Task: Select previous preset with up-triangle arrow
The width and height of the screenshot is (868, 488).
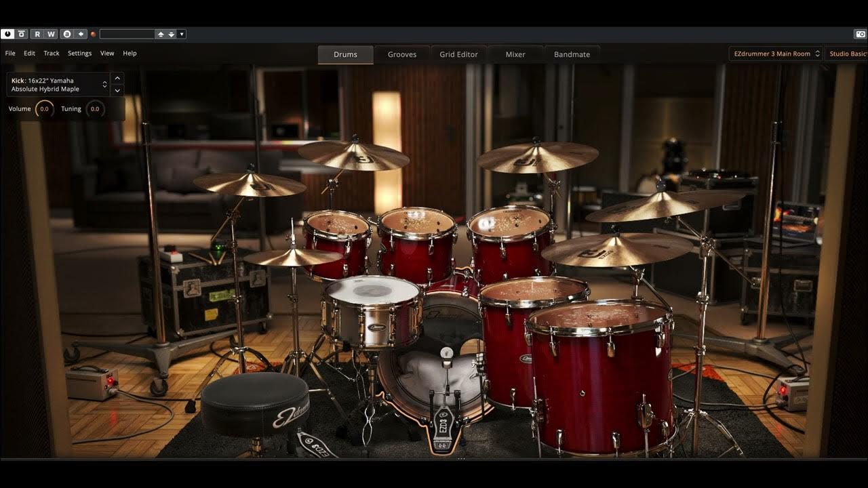Action: pyautogui.click(x=161, y=34)
